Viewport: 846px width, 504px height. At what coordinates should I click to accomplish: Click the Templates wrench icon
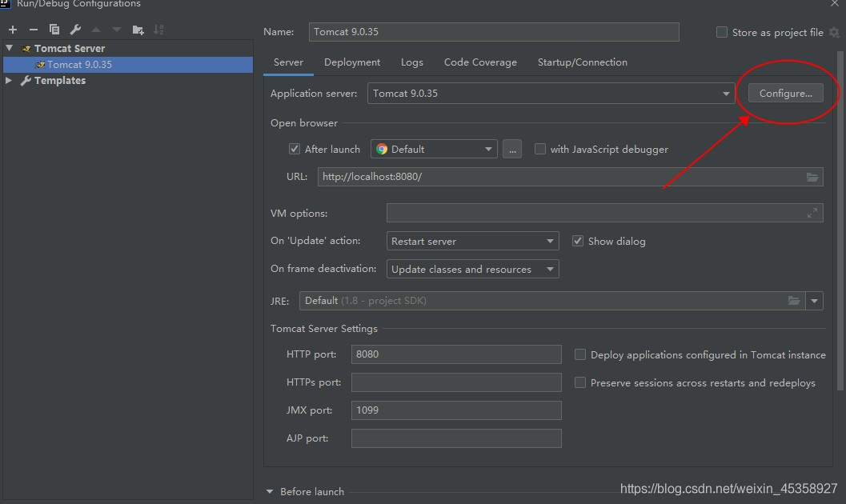(x=26, y=80)
